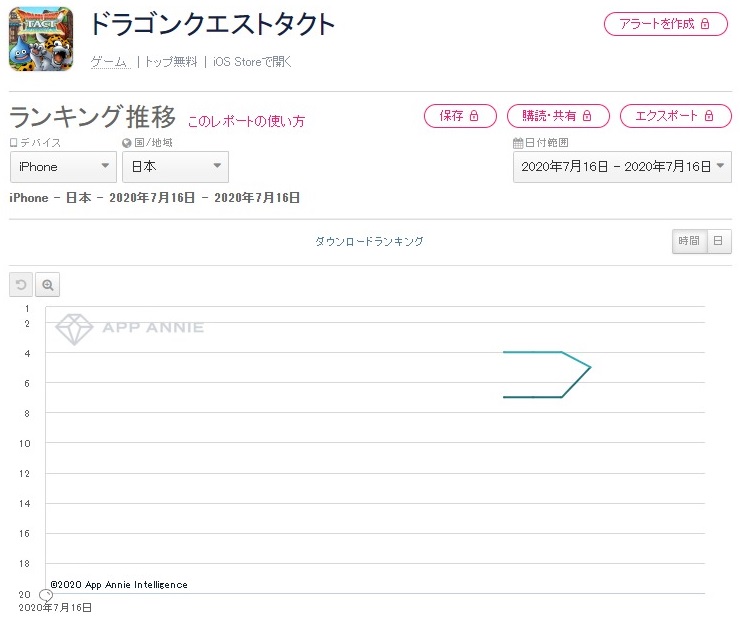Click the timeline marker at 2020年7月16日
This screenshot has height=617, width=740.
pos(46,595)
